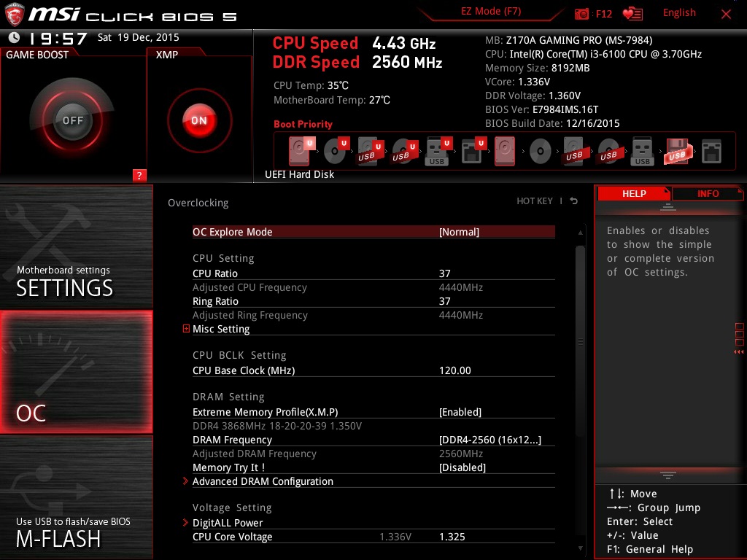Screen dimensions: 747x560
Task: Open the Memory Try It ! [Disabled] option
Action: coord(373,467)
